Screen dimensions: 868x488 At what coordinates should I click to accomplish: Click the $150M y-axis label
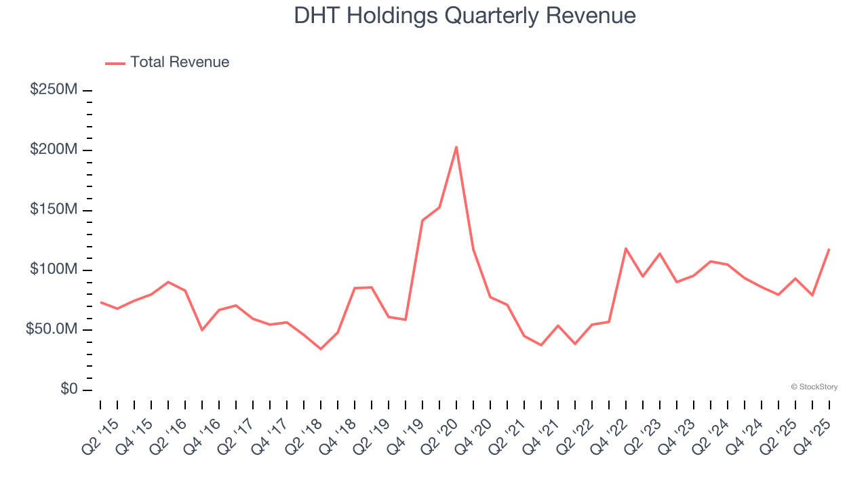coord(54,208)
